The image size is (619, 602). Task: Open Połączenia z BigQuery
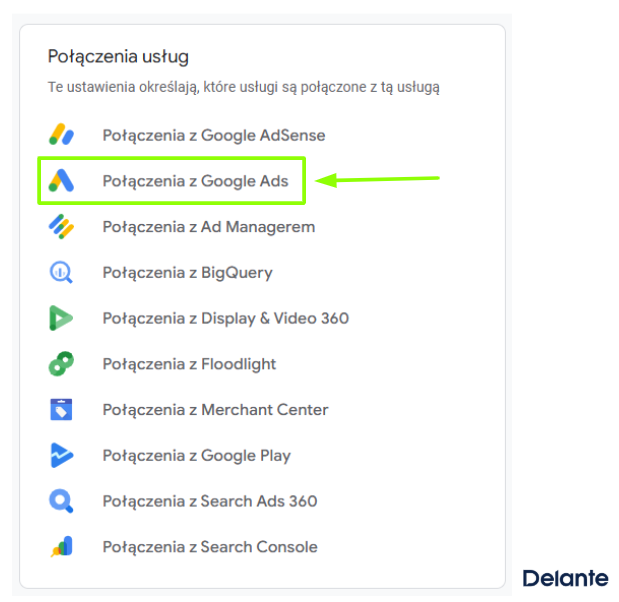coord(188,273)
